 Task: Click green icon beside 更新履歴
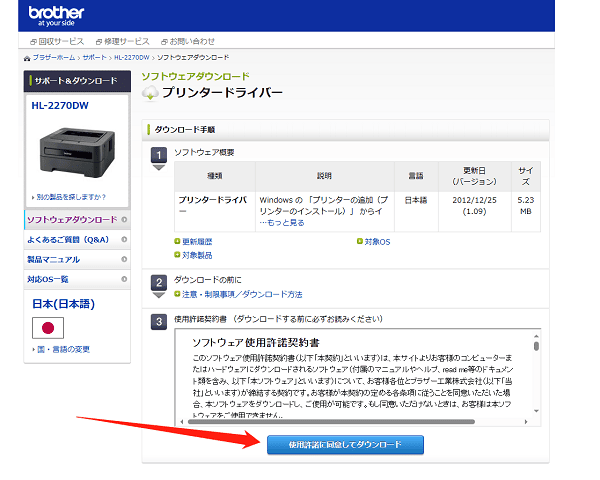tap(177, 241)
